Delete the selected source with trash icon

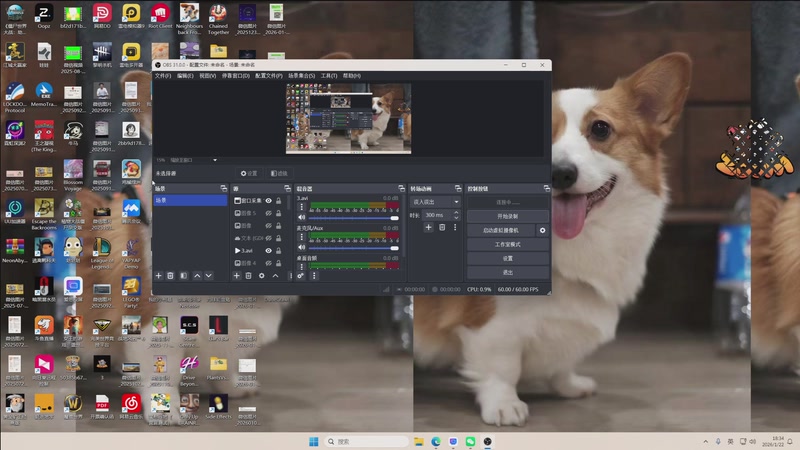tap(249, 275)
